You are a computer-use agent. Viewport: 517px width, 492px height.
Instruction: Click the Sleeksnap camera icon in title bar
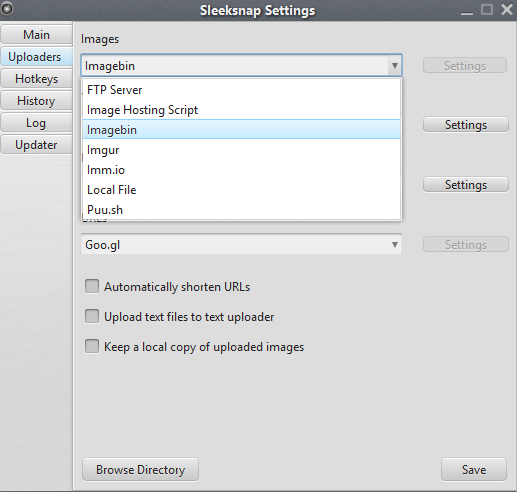coord(7,9)
